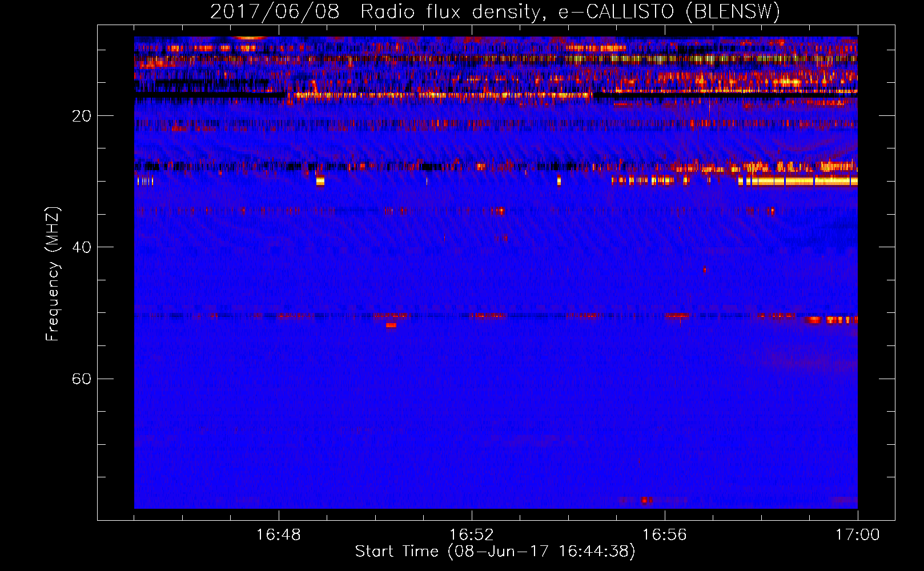
Task: Click the 20 frequency tick label
Action: point(81,116)
